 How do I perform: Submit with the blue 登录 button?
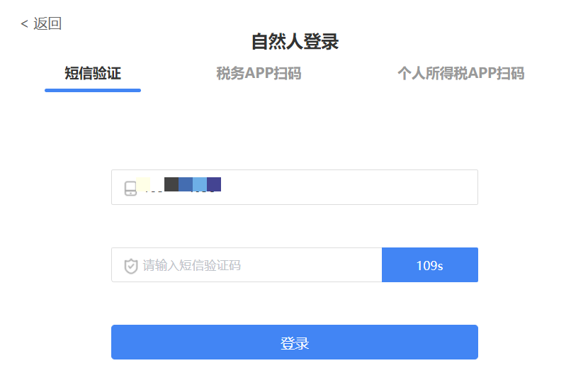coord(295,342)
